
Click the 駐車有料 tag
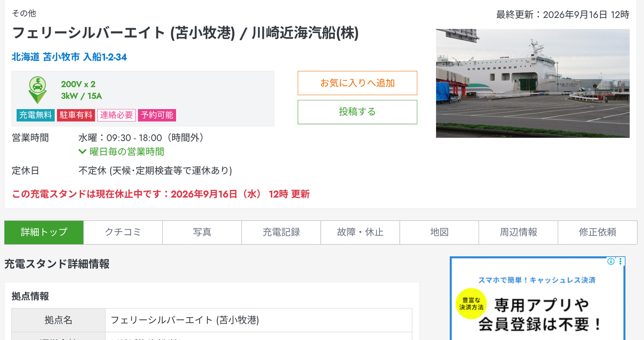76,115
